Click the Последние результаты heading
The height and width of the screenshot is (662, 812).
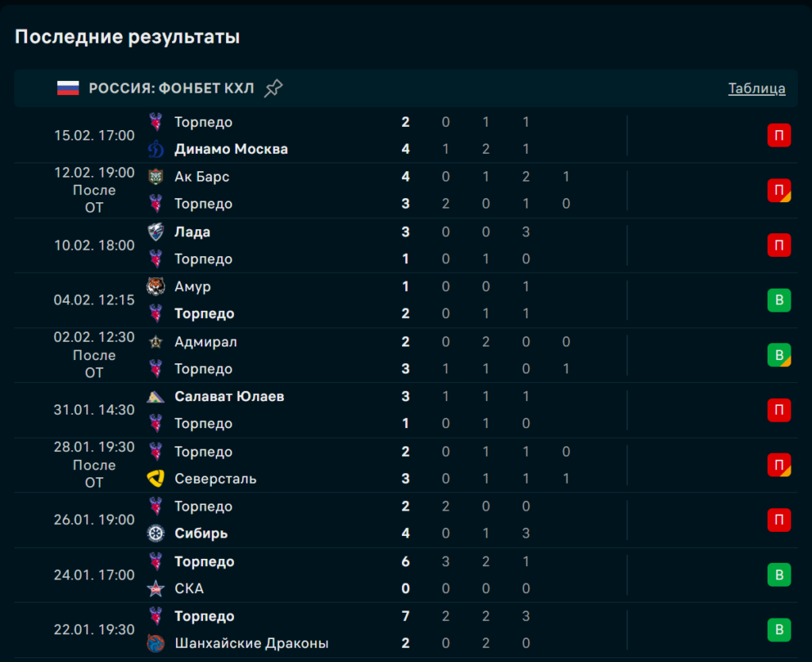(127, 36)
